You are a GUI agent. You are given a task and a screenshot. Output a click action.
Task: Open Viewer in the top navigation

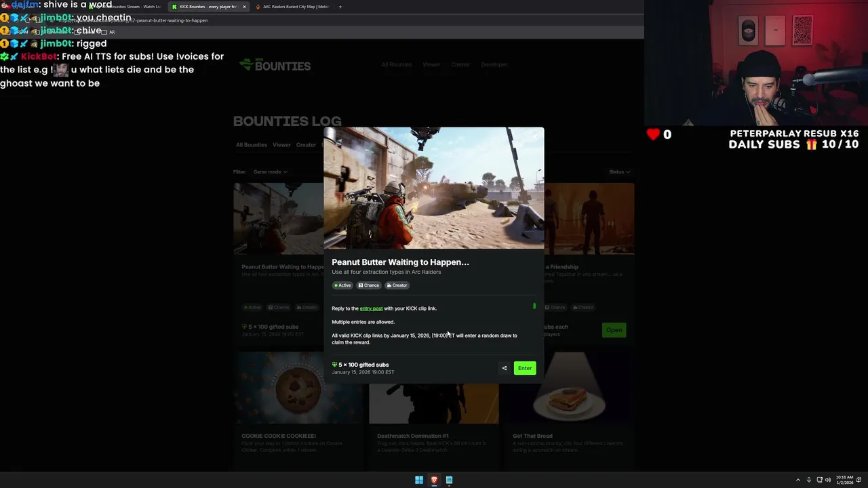click(x=431, y=64)
